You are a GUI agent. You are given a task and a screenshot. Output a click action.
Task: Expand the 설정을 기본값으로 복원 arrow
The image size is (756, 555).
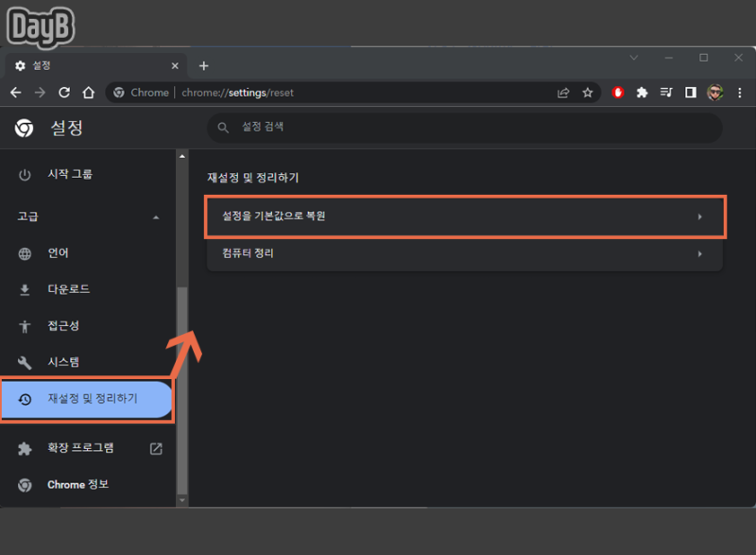pyautogui.click(x=699, y=217)
